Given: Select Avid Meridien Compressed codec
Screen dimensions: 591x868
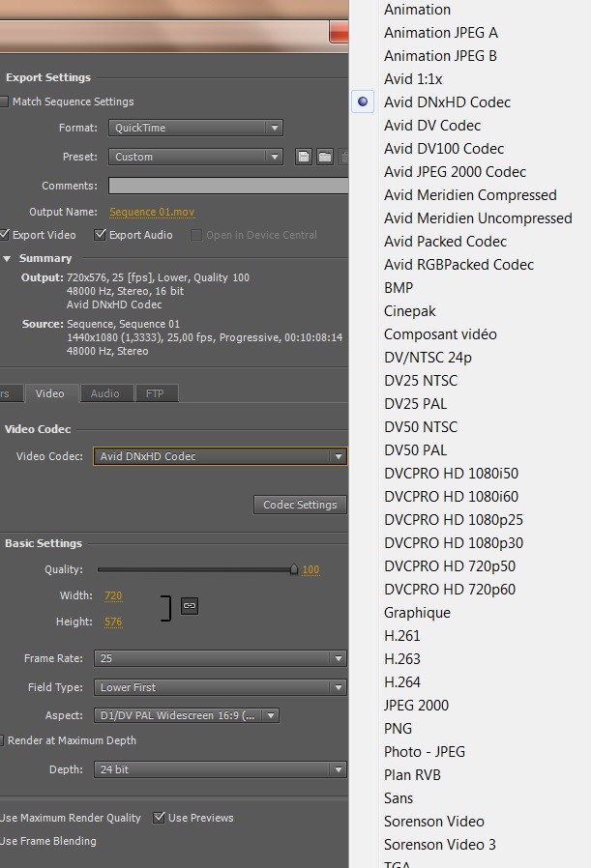Looking at the screenshot, I should pos(470,195).
